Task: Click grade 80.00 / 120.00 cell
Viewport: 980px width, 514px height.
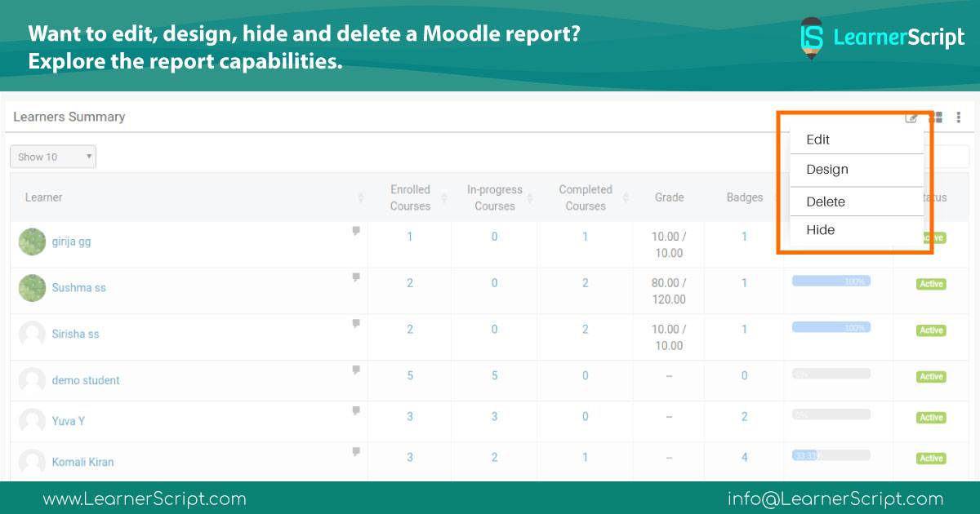Action: pyautogui.click(x=669, y=291)
